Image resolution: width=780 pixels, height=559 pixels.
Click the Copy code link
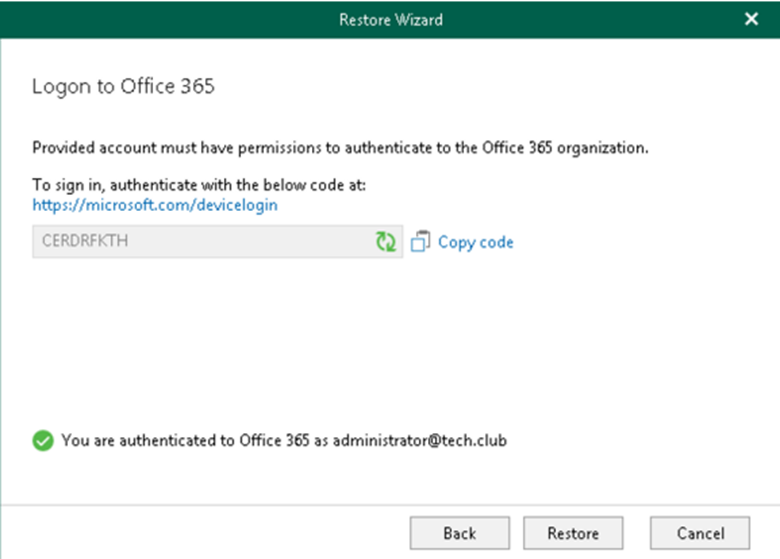click(476, 242)
